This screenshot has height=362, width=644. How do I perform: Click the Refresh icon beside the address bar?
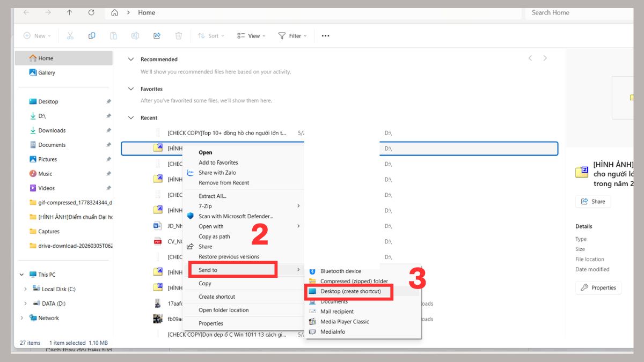click(91, 12)
